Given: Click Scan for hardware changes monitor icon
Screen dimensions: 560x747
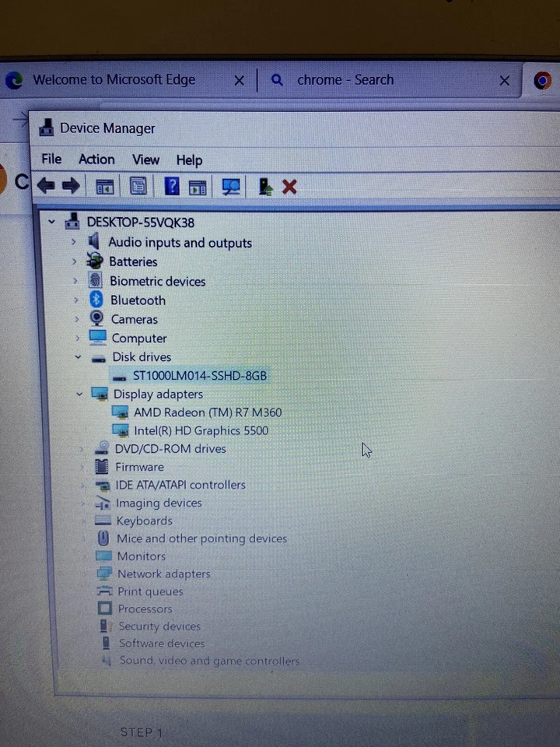Looking at the screenshot, I should [x=232, y=187].
